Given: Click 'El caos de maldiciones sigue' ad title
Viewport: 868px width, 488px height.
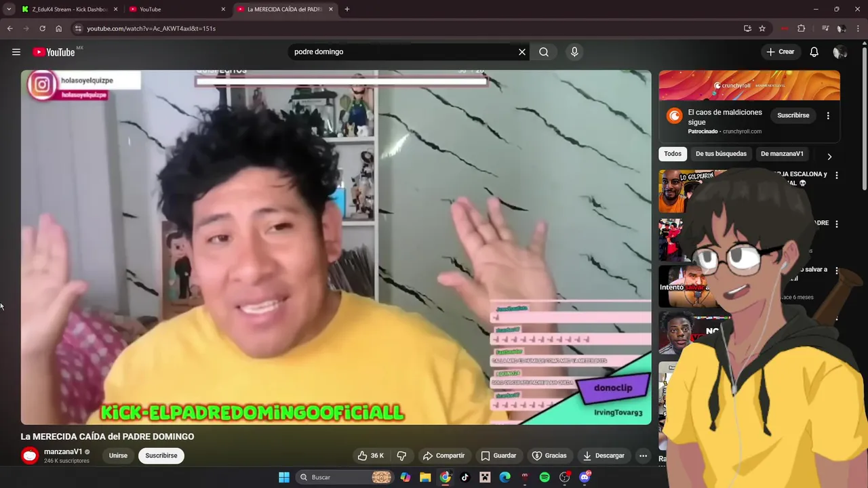Looking at the screenshot, I should pyautogui.click(x=725, y=117).
